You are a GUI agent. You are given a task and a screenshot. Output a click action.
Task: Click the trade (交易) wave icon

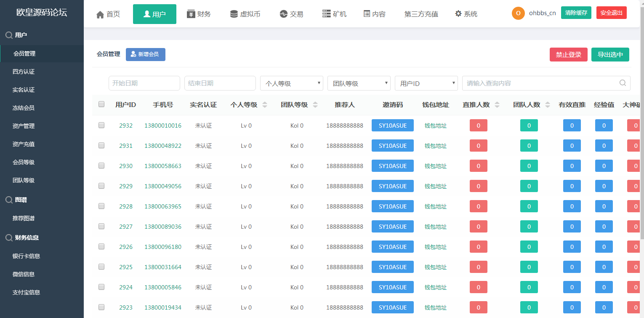[283, 14]
